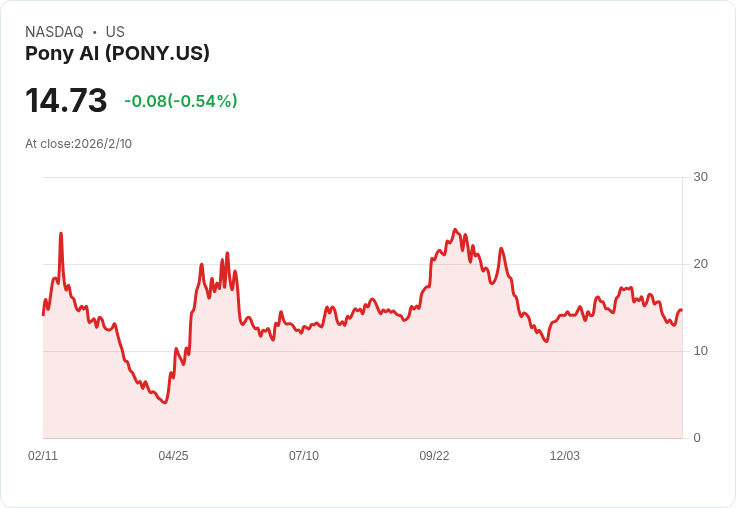The image size is (736, 508).
Task: Select the 04/25 date axis label
Action: 173,456
